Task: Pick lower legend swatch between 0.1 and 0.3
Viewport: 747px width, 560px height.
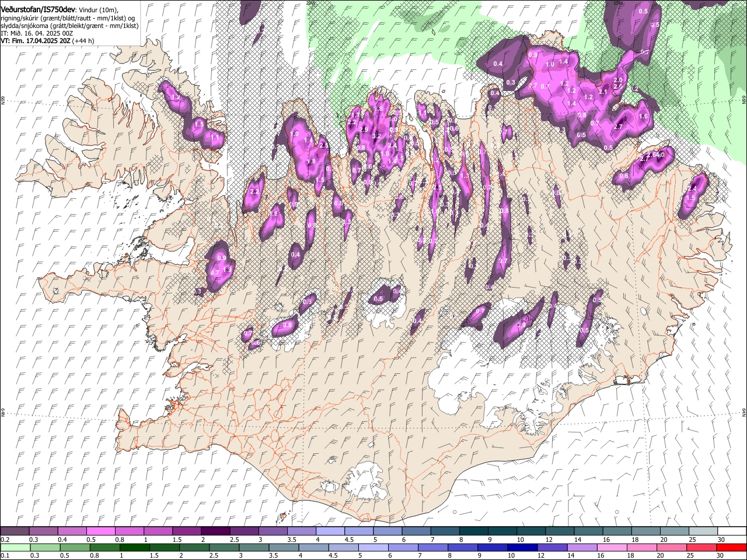Action: (x=15, y=548)
